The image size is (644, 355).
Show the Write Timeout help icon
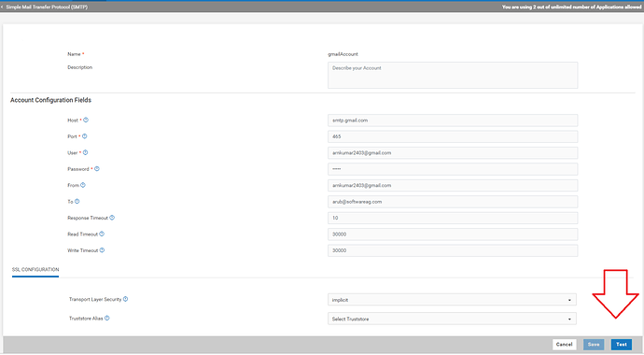[x=103, y=249]
